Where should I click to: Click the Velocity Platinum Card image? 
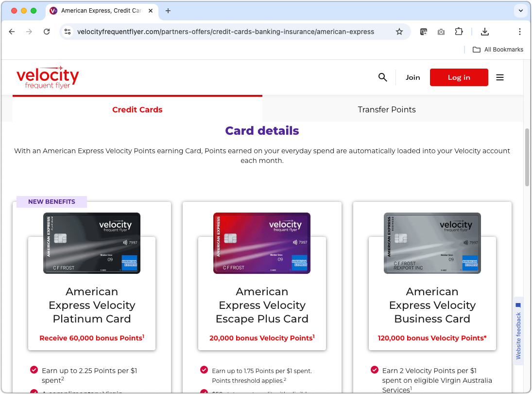92,243
